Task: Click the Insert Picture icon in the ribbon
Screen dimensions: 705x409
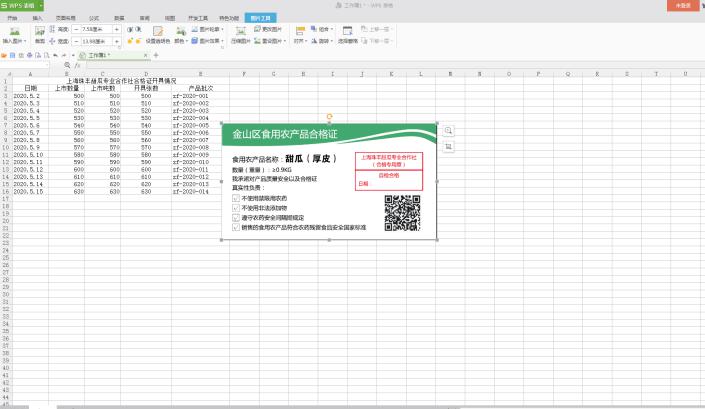Action: (x=15, y=31)
